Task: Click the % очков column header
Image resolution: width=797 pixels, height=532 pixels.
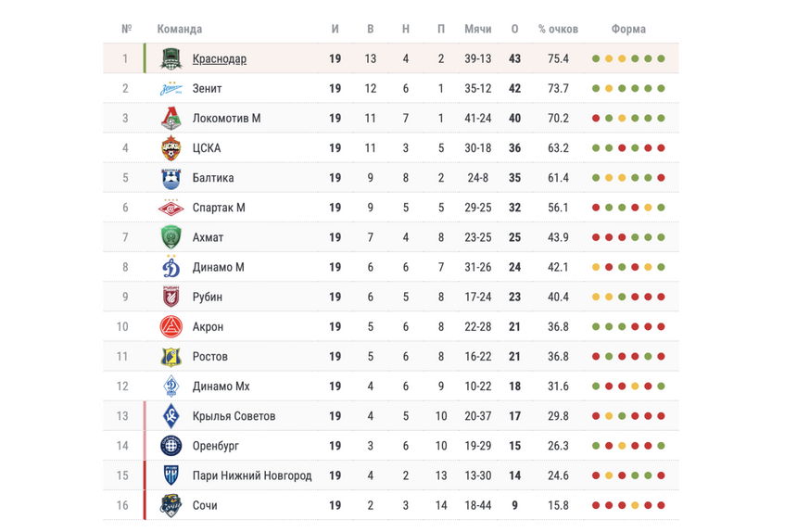Action: click(558, 30)
